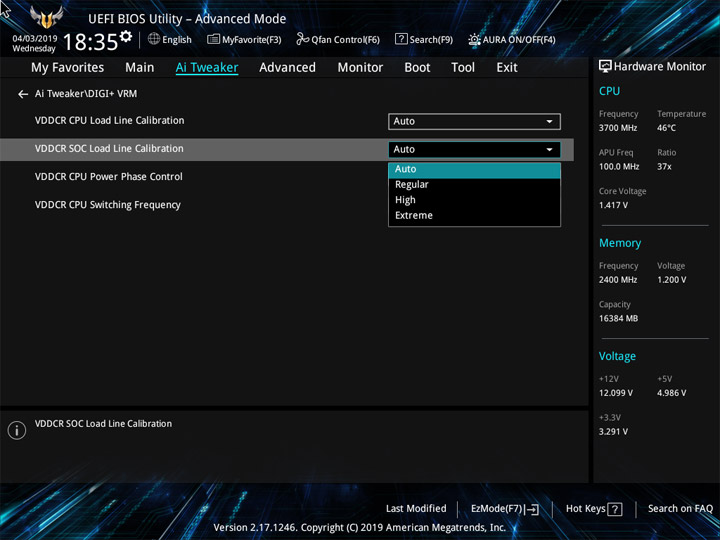Viewport: 720px width, 540px height.
Task: Click CPU frequency value 3700 MHz
Action: [618, 128]
